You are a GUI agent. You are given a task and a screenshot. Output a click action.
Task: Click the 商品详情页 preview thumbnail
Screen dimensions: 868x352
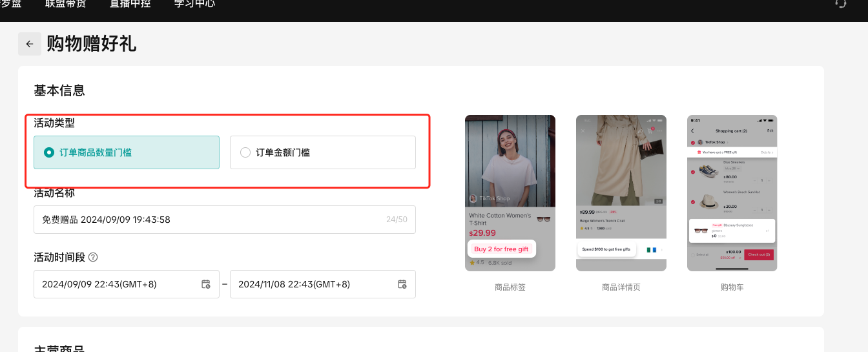(621, 192)
